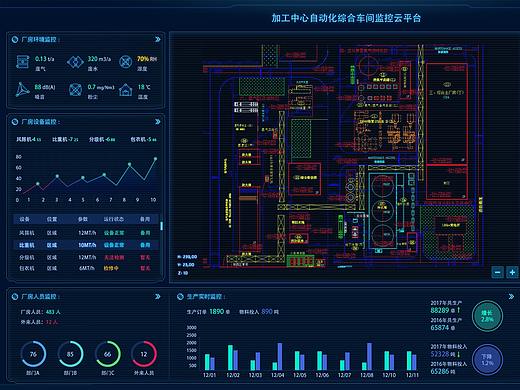Click the X coordinate readout on floor plan
This screenshot has height=390, width=520.
187,257
